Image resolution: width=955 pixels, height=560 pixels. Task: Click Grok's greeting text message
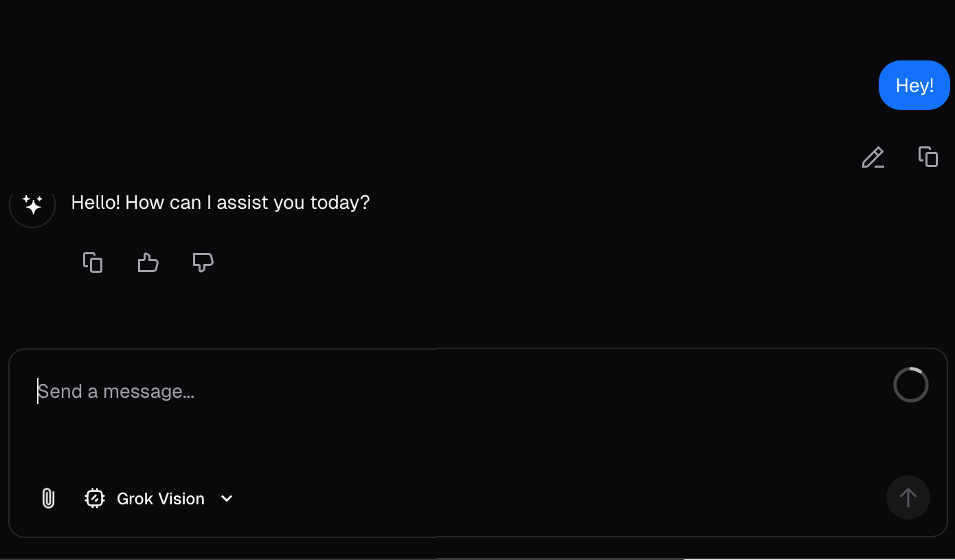(x=220, y=202)
